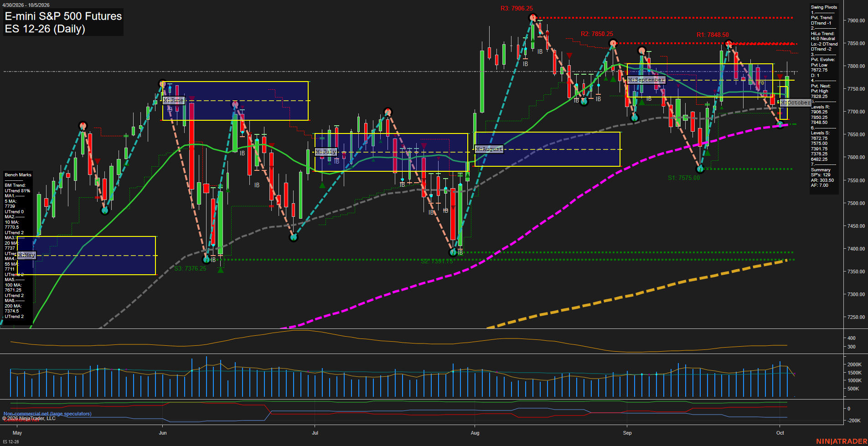Click the R2: 7850.25 resistance label
The width and height of the screenshot is (868, 446).
coord(597,34)
